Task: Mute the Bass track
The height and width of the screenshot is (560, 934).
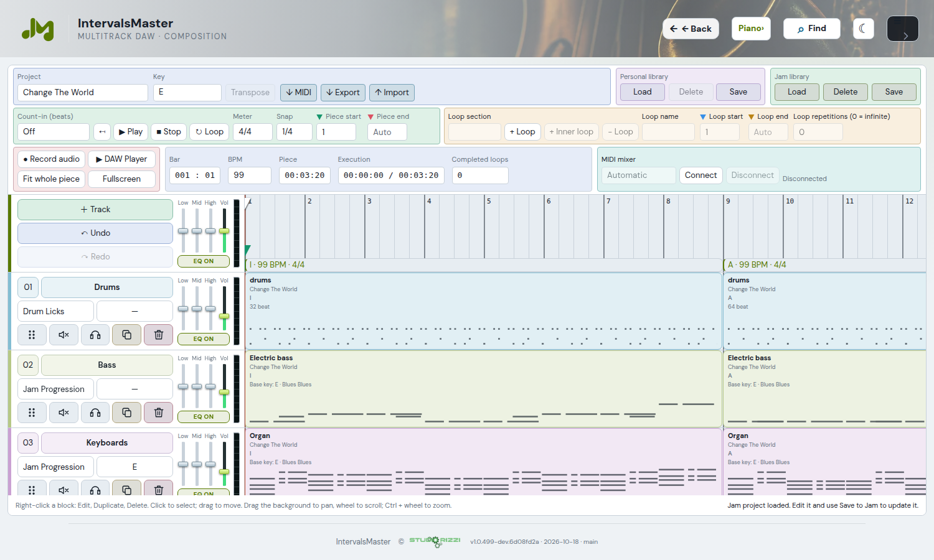Action: 64,413
